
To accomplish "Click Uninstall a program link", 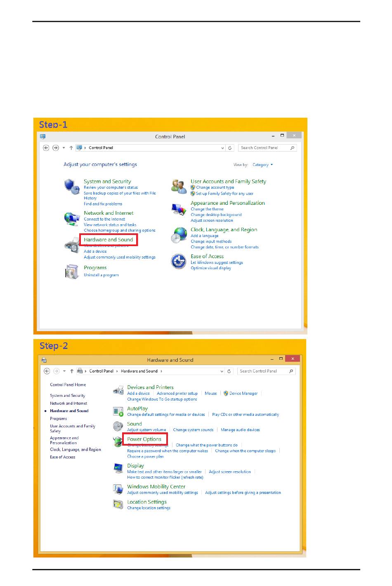I will [101, 275].
